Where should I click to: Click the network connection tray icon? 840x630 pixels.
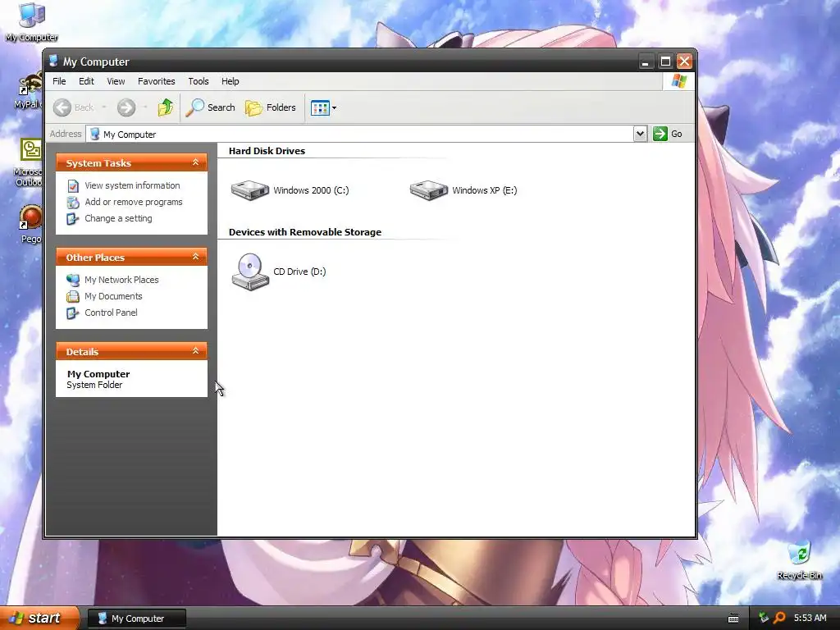coord(763,619)
